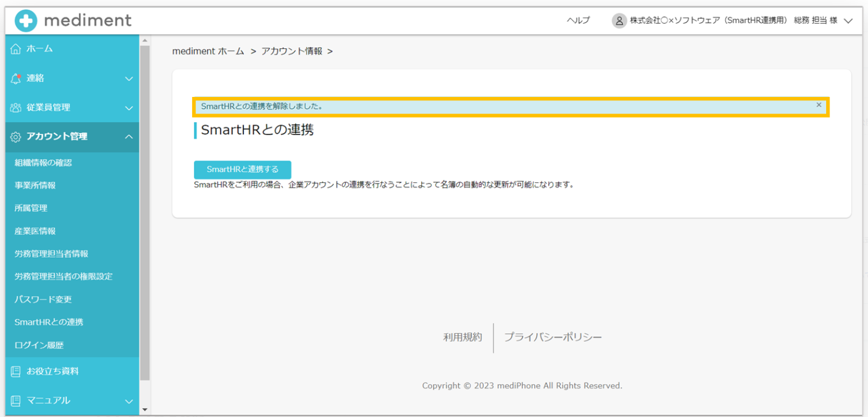The width and height of the screenshot is (868, 417).
Task: Click the home house icon in sidebar
Action: (x=16, y=49)
